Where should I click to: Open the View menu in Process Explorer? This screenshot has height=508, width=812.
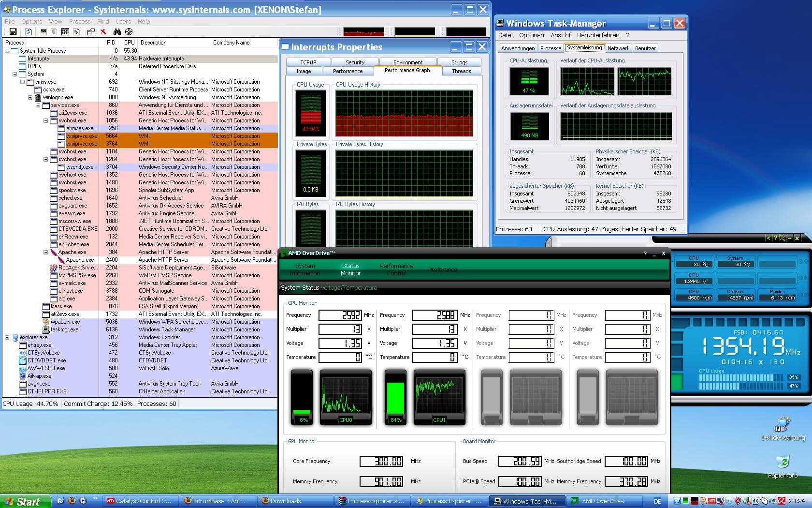coord(56,21)
